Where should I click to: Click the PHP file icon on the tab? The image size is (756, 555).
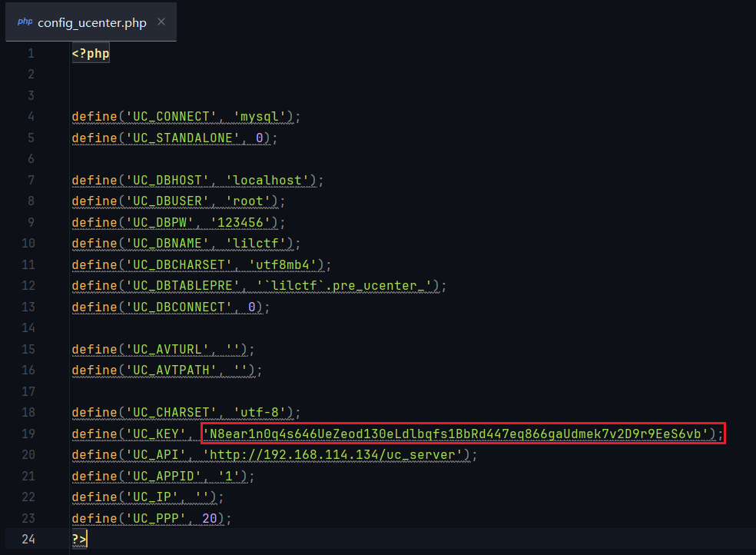pos(25,22)
